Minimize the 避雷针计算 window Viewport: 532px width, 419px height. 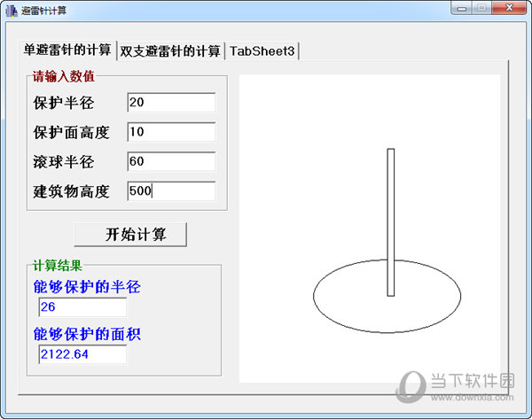(461, 8)
